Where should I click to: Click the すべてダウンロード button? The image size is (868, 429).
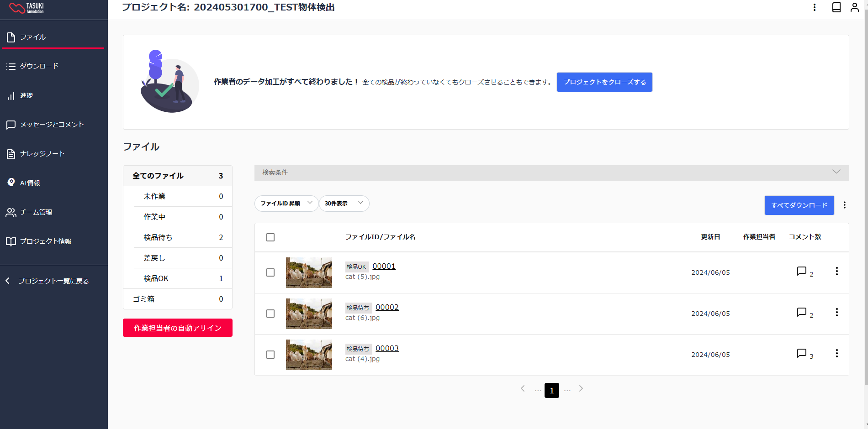click(x=799, y=205)
